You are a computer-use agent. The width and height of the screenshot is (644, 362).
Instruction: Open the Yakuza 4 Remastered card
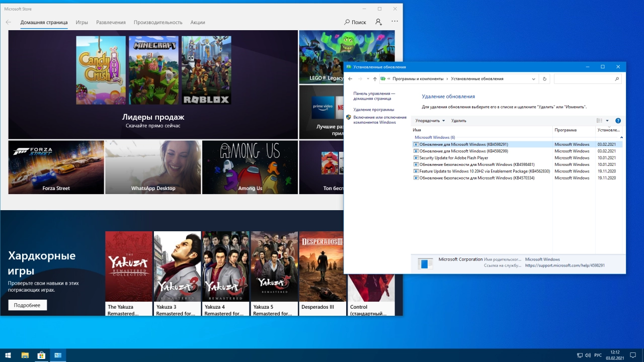(x=225, y=274)
